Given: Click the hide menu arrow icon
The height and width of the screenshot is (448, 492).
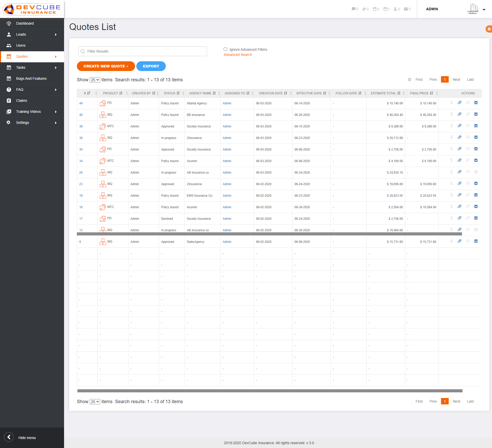Looking at the screenshot, I should tap(9, 437).
